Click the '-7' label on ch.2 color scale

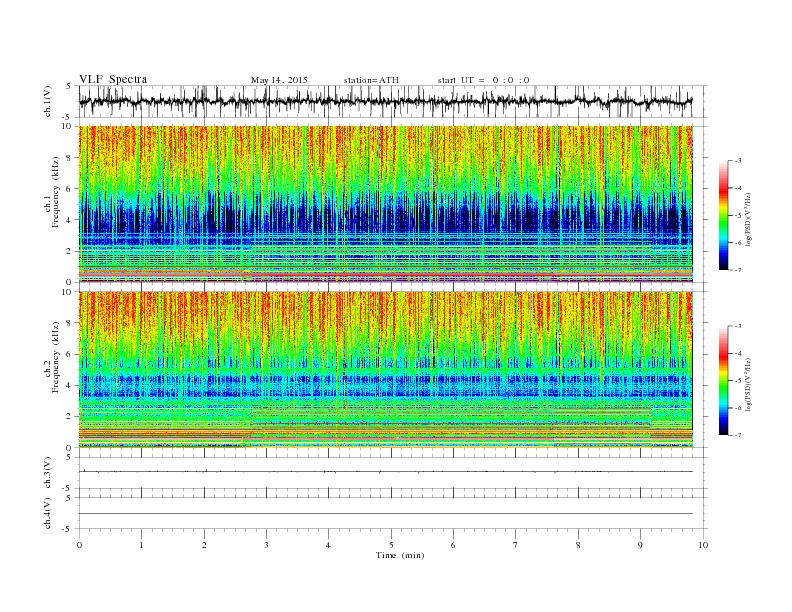coord(738,435)
